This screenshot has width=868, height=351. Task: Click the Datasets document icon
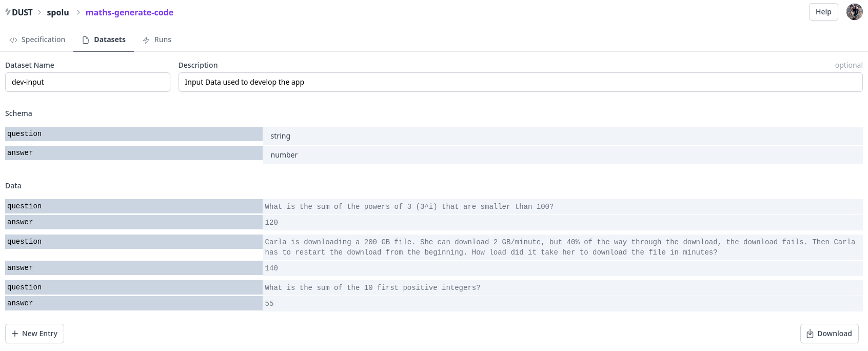[86, 40]
